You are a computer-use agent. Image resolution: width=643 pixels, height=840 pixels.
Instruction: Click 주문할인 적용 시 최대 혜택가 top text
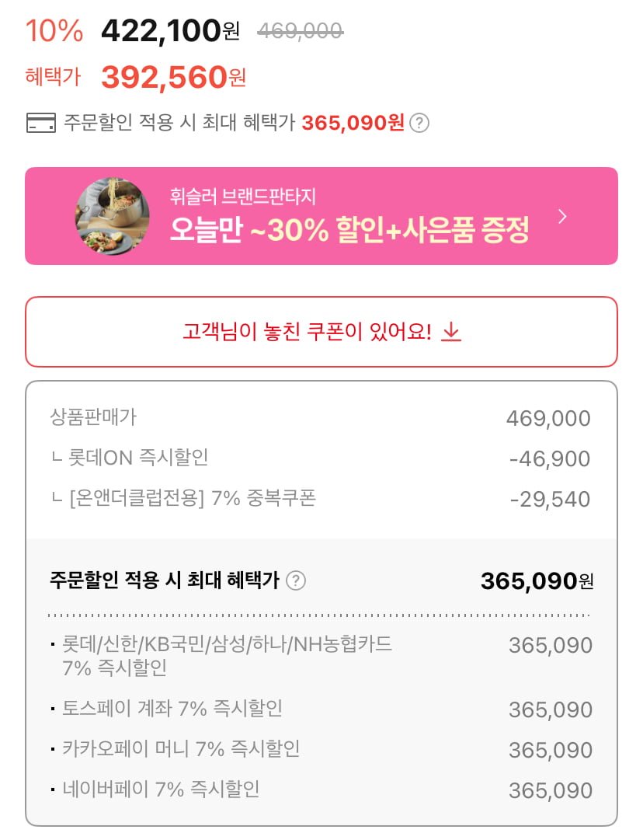point(179,123)
